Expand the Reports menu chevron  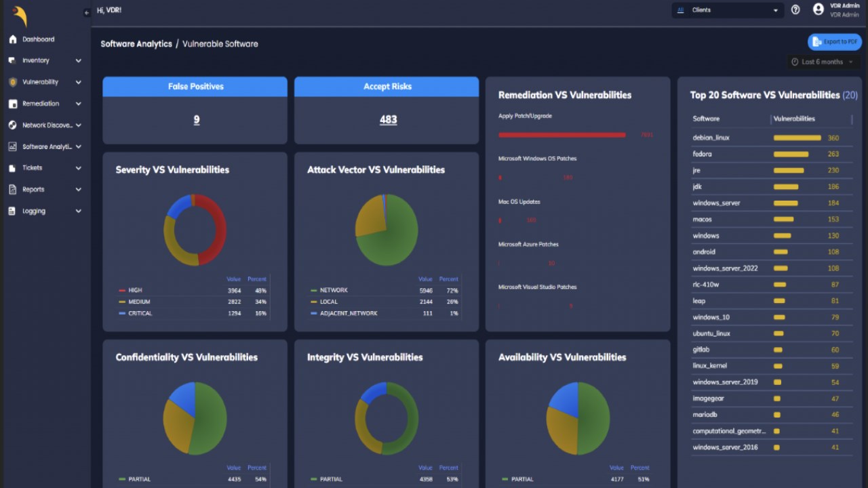click(78, 190)
